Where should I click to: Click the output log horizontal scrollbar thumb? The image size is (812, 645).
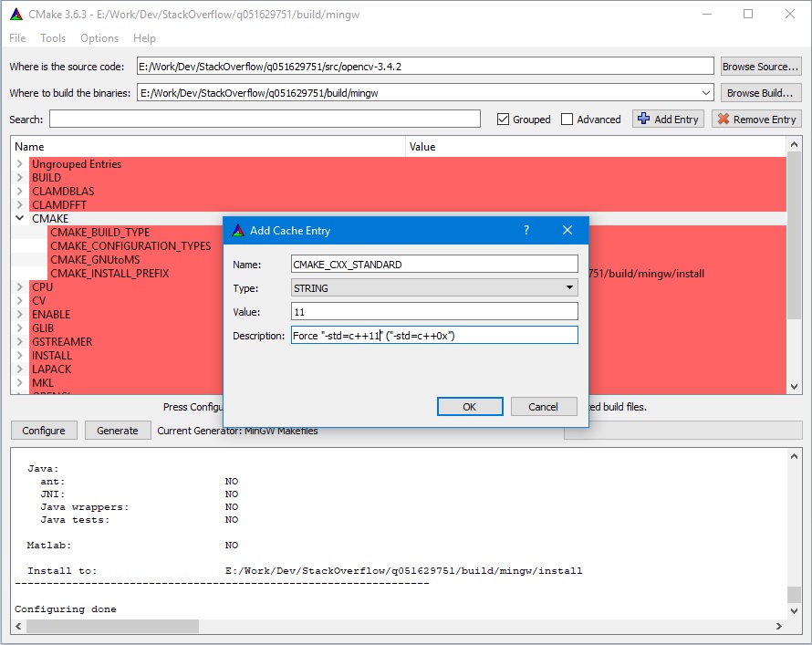pyautogui.click(x=112, y=627)
